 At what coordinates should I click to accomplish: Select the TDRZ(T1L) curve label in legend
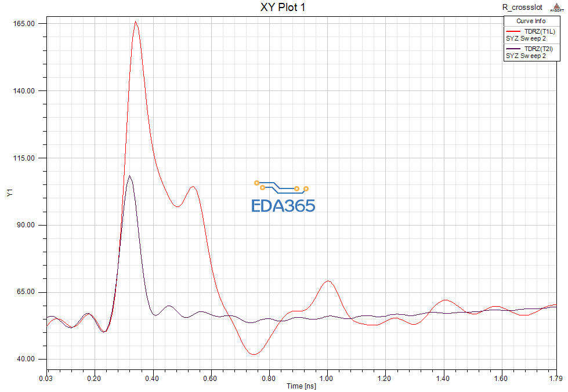(540, 31)
